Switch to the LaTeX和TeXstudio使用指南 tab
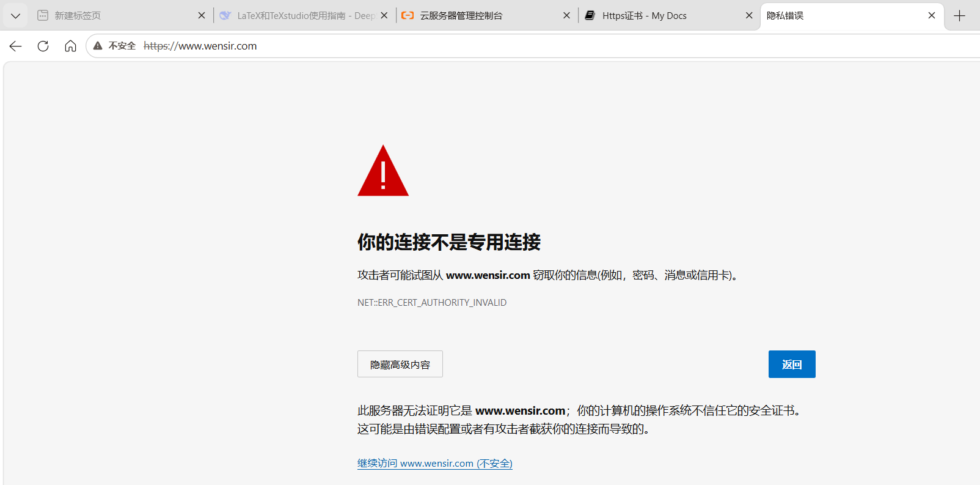This screenshot has height=485, width=980. click(304, 16)
